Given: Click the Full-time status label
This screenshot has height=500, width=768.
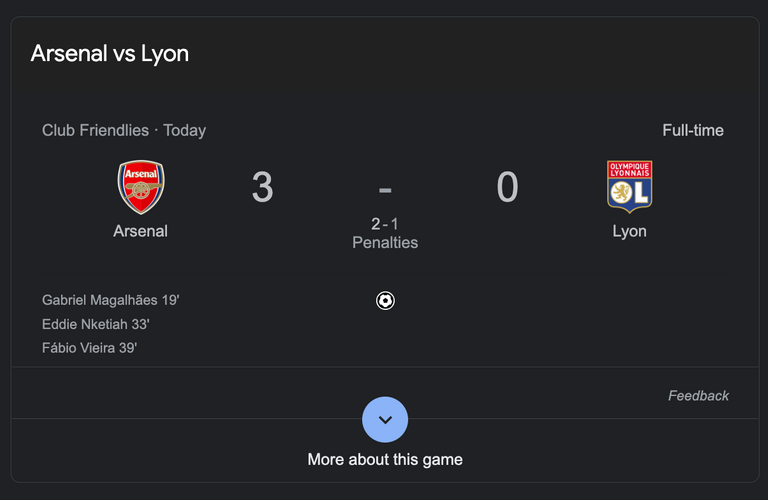Looking at the screenshot, I should 693,130.
